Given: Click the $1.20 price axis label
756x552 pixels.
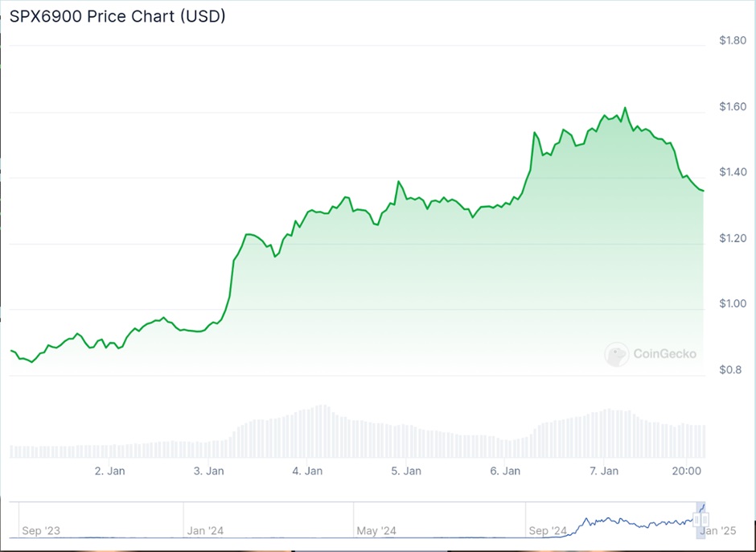Looking at the screenshot, I should tap(732, 238).
